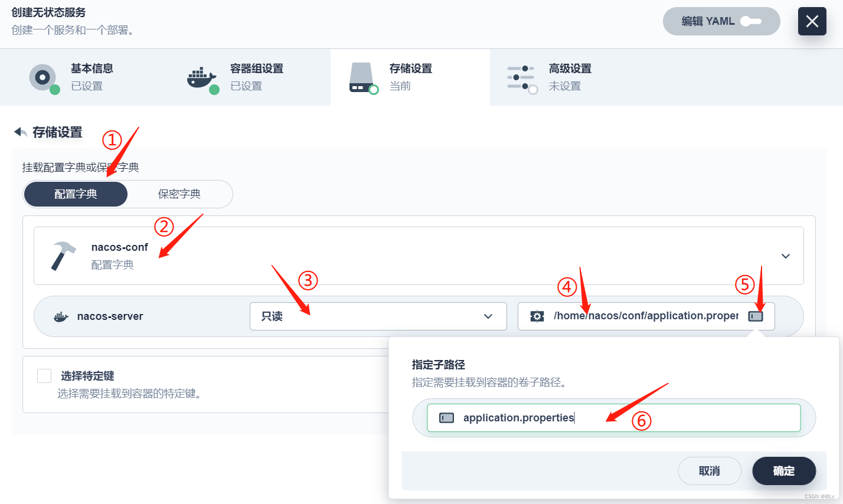Click the application.properties sub-path input

click(x=614, y=418)
